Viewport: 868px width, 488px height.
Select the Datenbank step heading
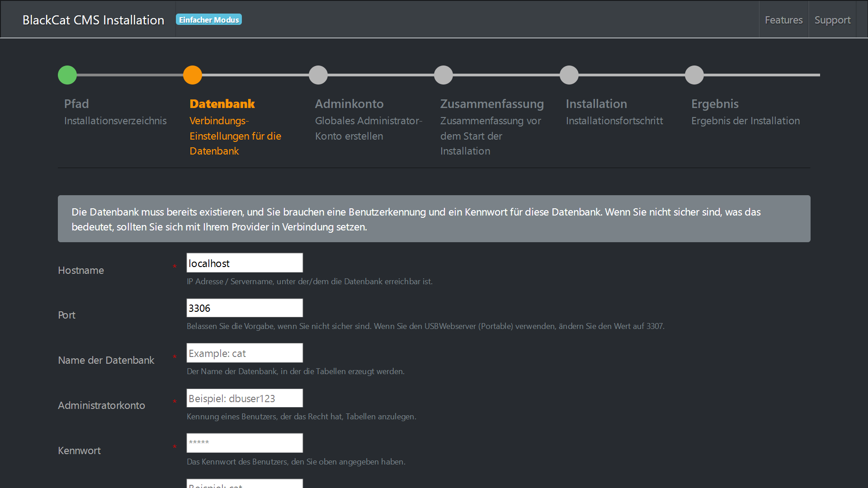point(222,103)
